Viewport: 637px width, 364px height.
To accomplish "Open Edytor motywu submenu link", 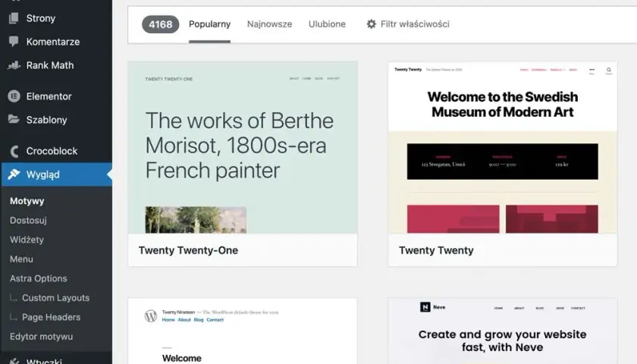I will click(x=42, y=337).
